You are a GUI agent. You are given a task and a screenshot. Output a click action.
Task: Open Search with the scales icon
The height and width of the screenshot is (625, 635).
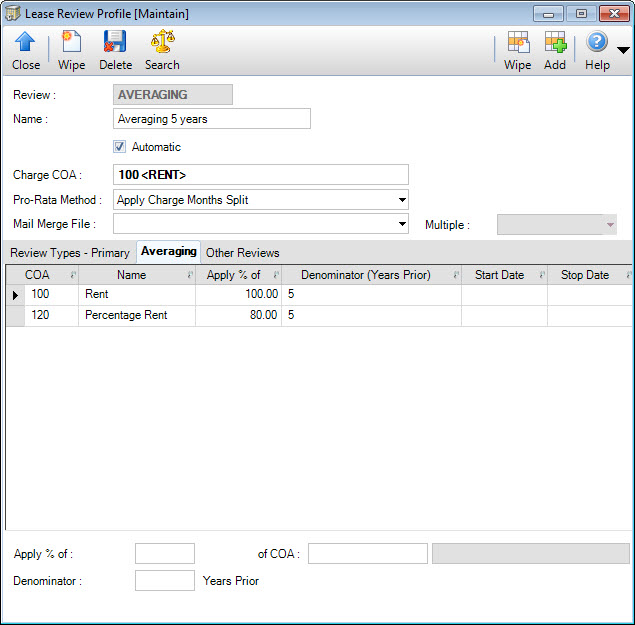point(162,42)
